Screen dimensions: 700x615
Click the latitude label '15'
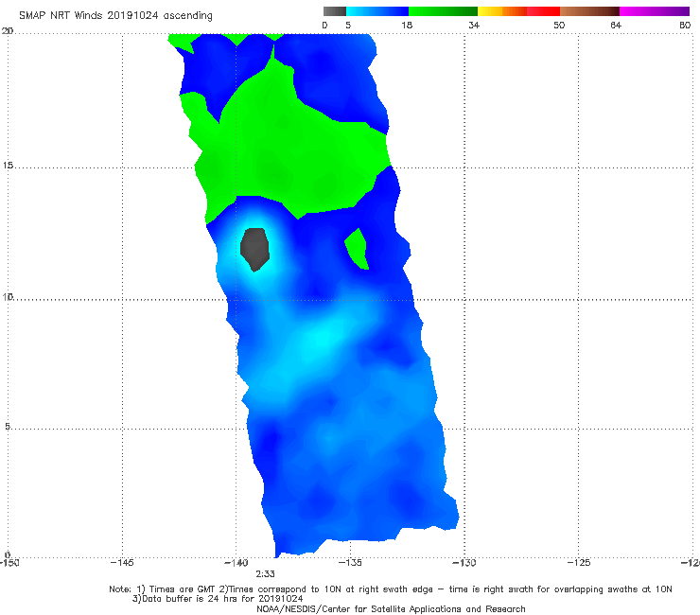[x=8, y=166]
